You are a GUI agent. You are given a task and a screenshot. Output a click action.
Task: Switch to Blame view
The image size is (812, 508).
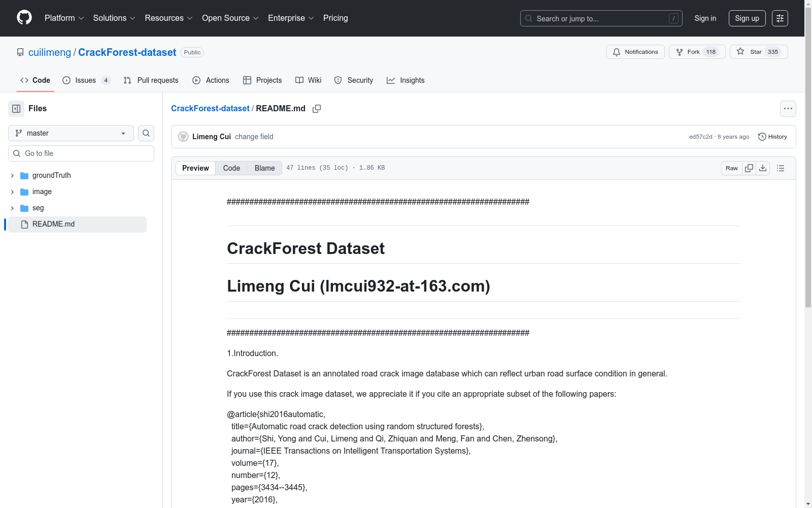(x=264, y=168)
